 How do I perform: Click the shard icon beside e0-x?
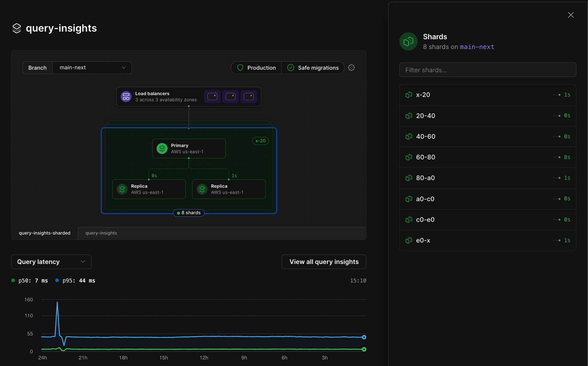[409, 240]
